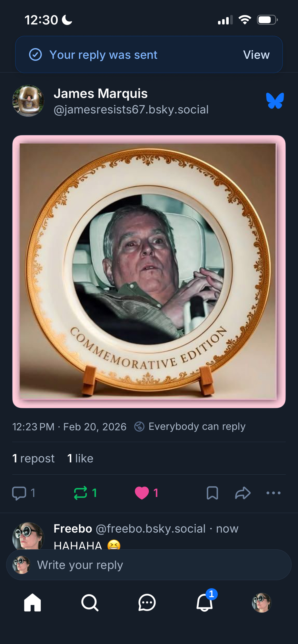
Task: Unlike the post with the heart icon
Action: coord(142,493)
